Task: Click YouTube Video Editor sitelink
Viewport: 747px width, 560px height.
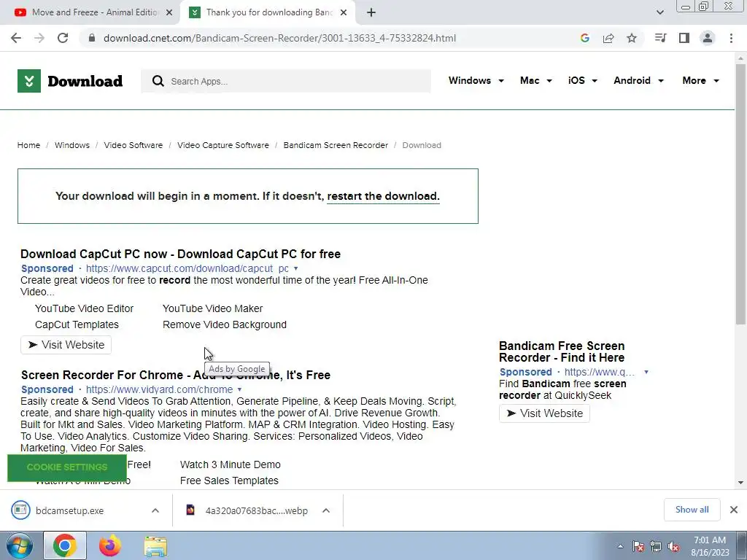Action: point(85,308)
